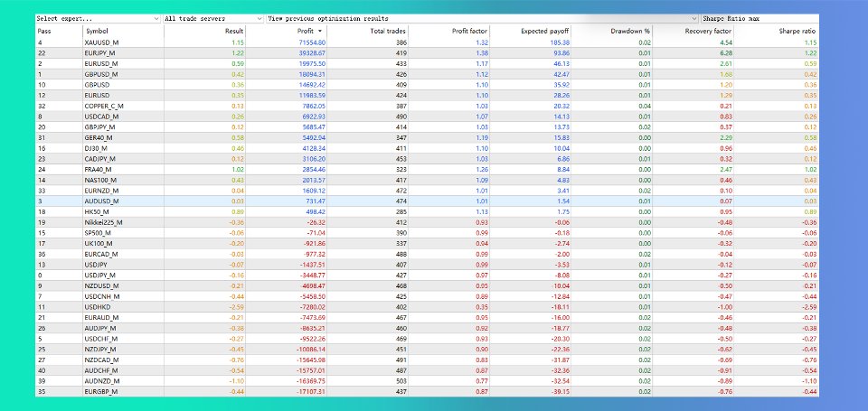This screenshot has width=868, height=411.
Task: Expand 'View previous optimization results' dropdown
Action: pyautogui.click(x=482, y=18)
